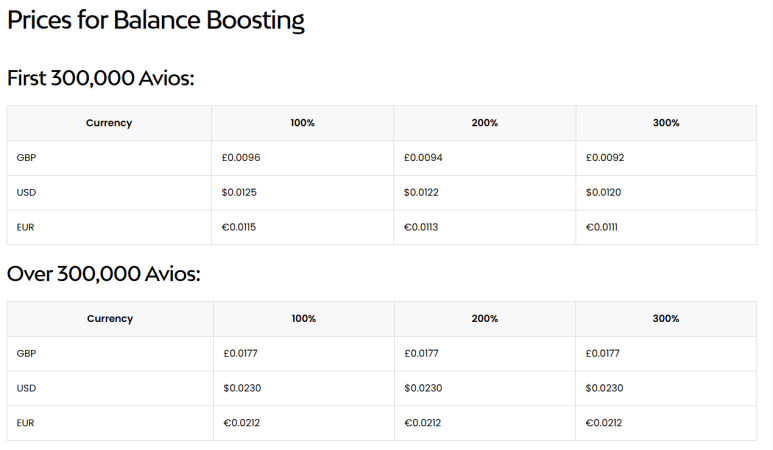Select the 'Over 300,000 Avios:' heading

coord(104,274)
